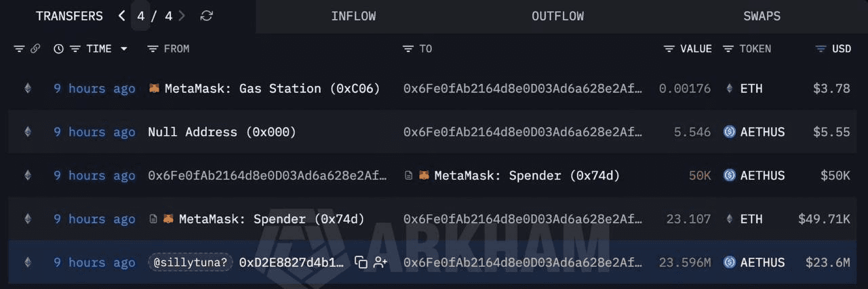Image resolution: width=868 pixels, height=289 pixels.
Task: Open MetaMask: Gas Station (0xC06) entity
Action: 271,89
